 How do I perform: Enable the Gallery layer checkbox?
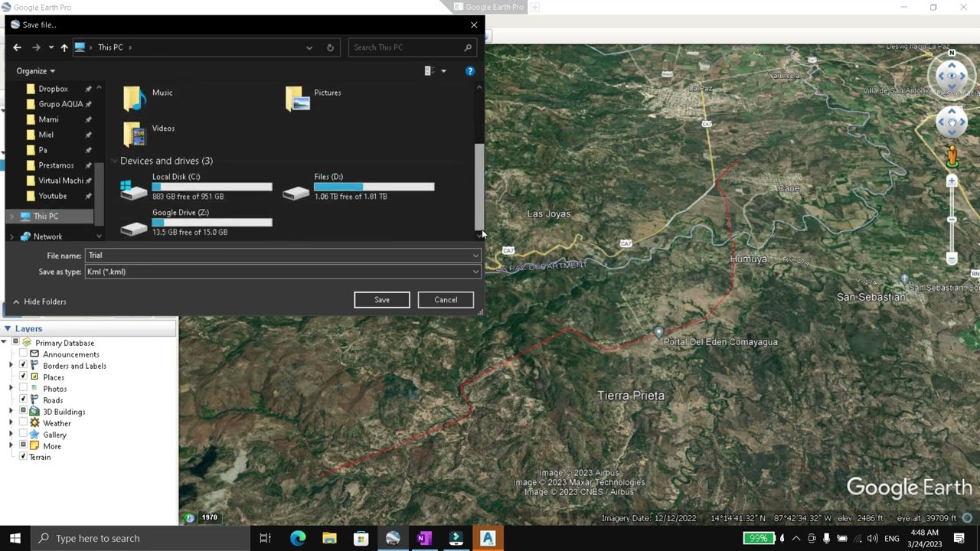pyautogui.click(x=23, y=435)
